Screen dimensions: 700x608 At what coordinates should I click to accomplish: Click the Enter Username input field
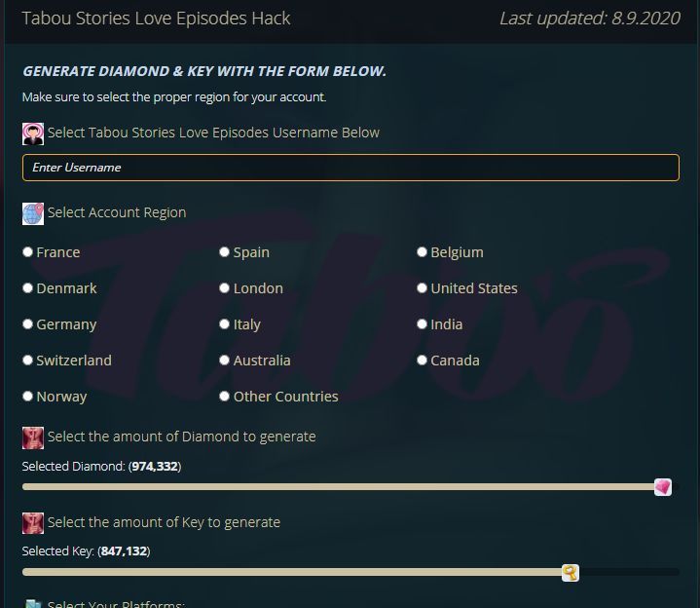[x=350, y=168]
